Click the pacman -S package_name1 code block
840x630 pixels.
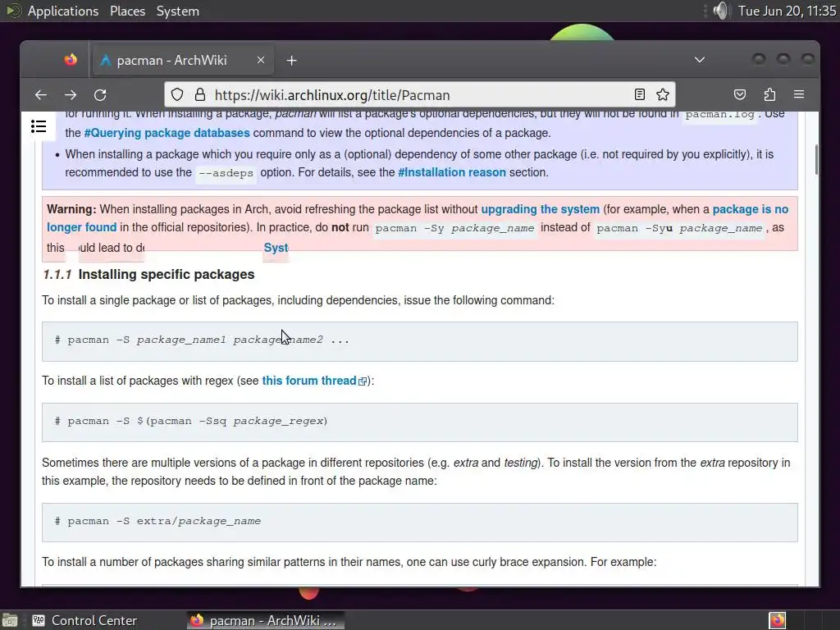[x=419, y=341]
